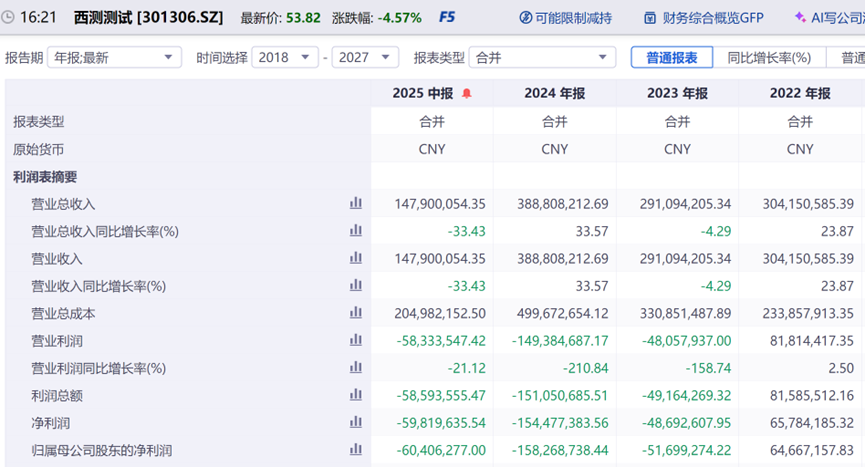Viewport: 865px width, 467px height.
Task: Click the F5 shortcut label
Action: click(x=447, y=18)
